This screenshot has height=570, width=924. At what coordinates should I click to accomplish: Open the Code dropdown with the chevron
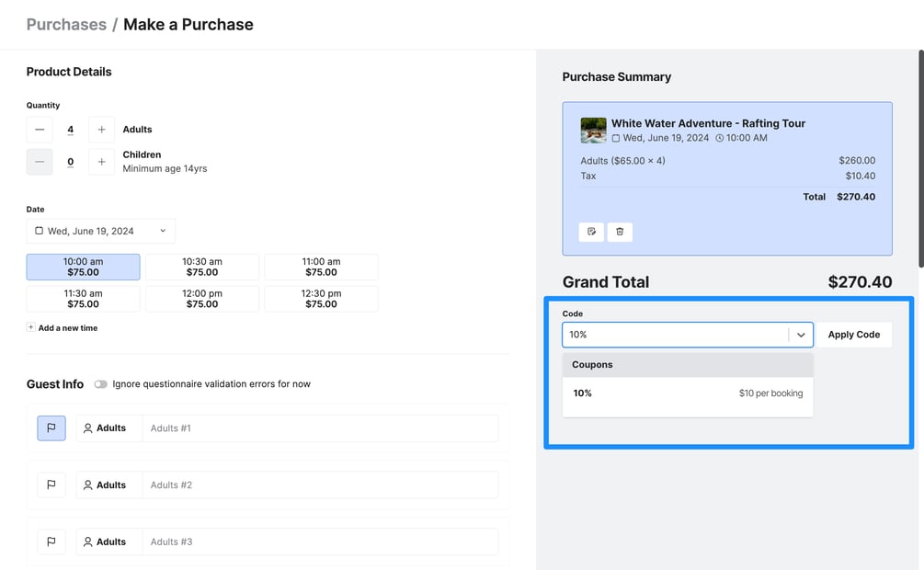coord(801,335)
